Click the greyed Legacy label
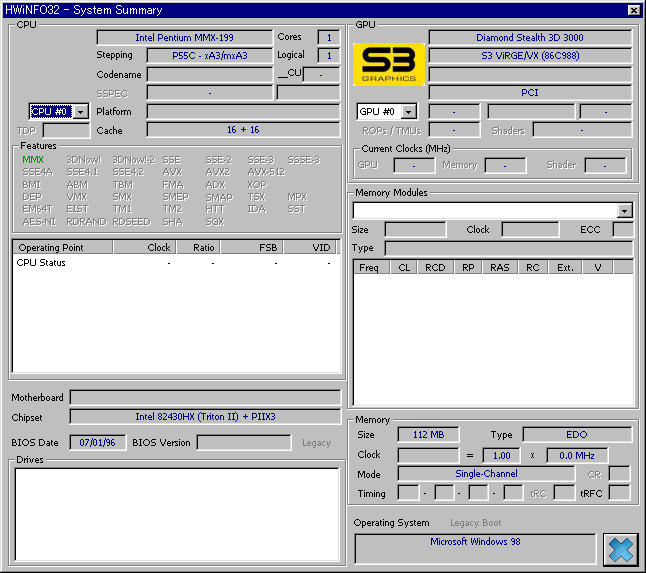 (x=316, y=443)
